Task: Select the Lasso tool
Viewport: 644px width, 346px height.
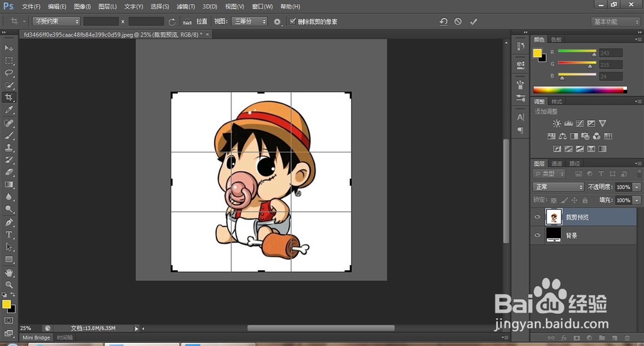Action: pos(8,73)
